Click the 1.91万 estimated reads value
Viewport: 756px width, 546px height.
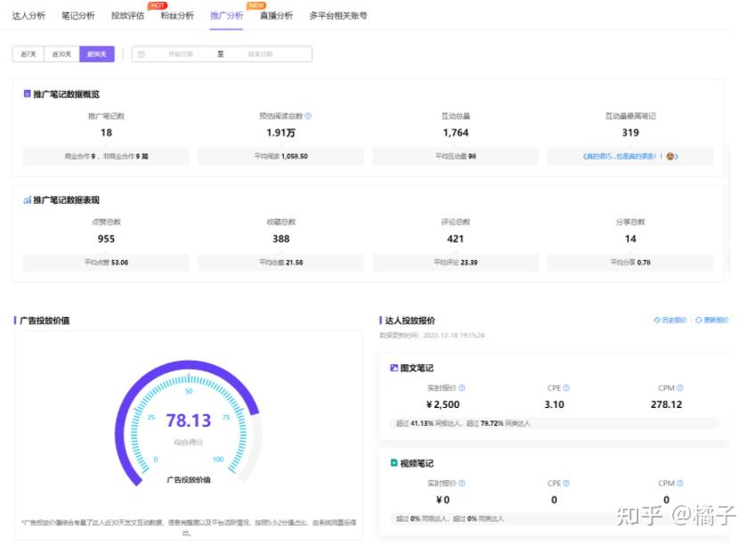280,133
